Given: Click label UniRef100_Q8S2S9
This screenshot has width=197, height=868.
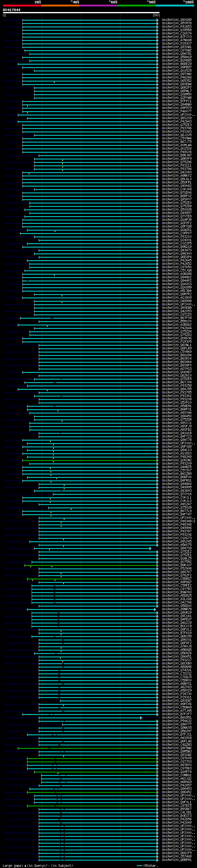Looking at the screenshot, I should pyautogui.click(x=177, y=118).
